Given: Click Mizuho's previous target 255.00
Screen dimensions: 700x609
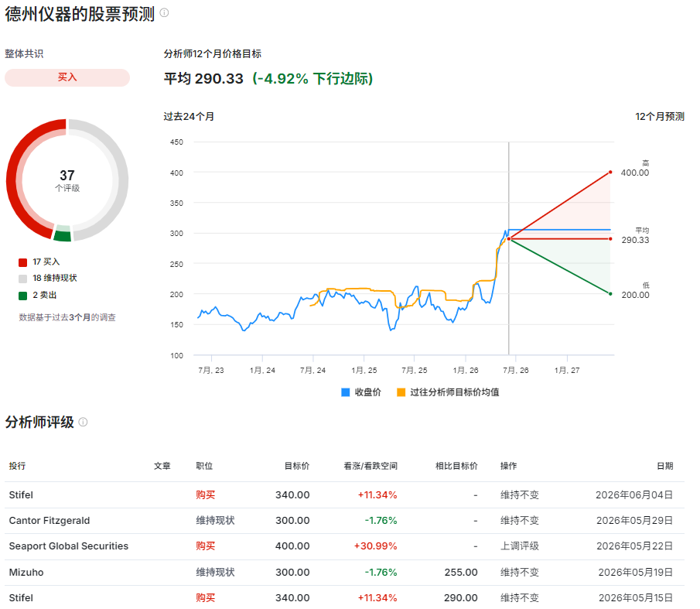Looking at the screenshot, I should (461, 573).
